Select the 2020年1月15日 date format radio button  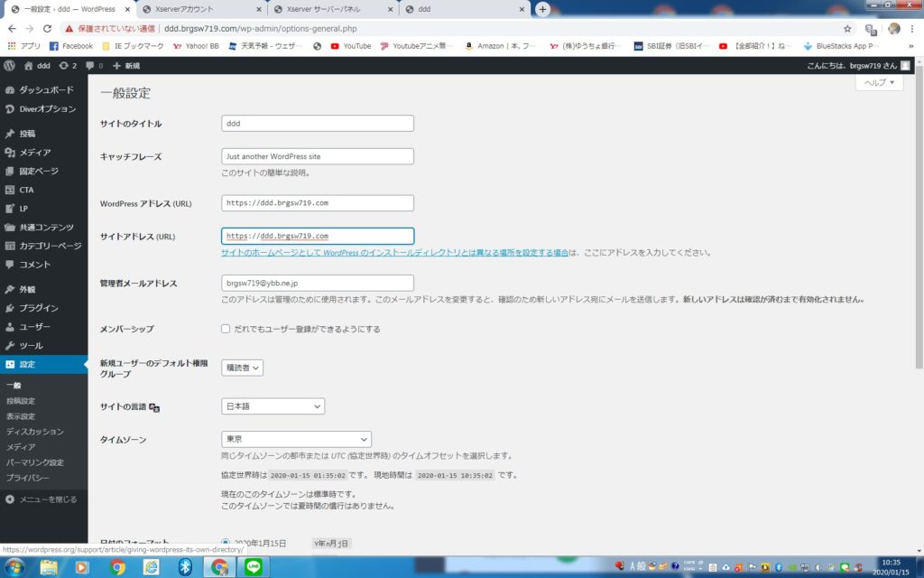pyautogui.click(x=226, y=543)
